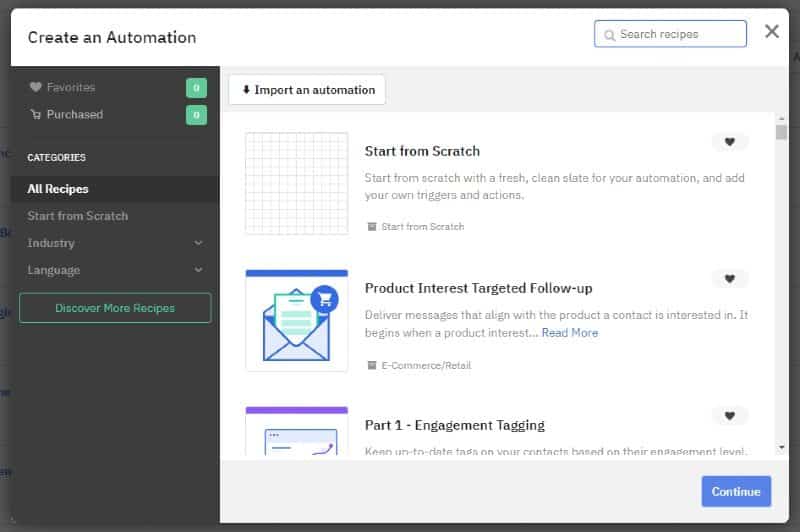Click the recipe list scrollbar thumb
Screen dimensions: 800x532
781,132
